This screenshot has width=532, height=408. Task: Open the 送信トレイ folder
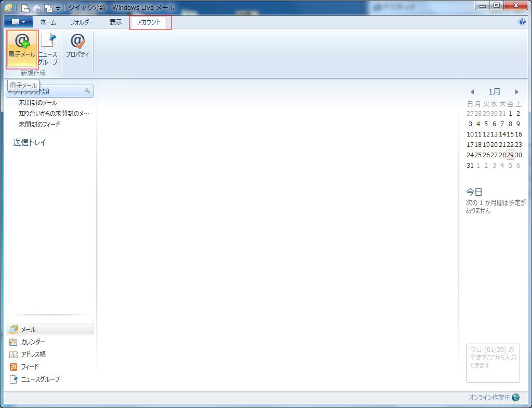30,143
